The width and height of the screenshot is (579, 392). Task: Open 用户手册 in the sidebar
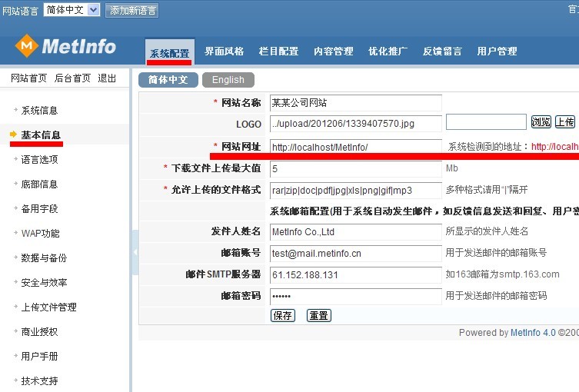pos(39,357)
